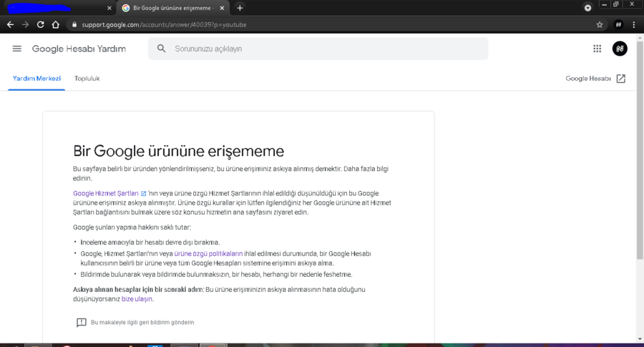Viewport: 644px width, 347px height.
Task: Open the Google apps grid
Action: [x=597, y=49]
